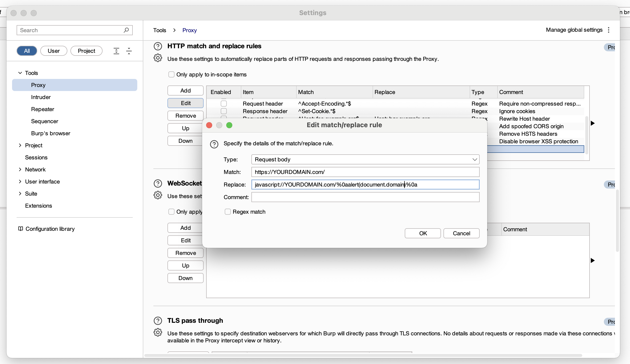Collapse all settings sections icon

click(x=129, y=51)
